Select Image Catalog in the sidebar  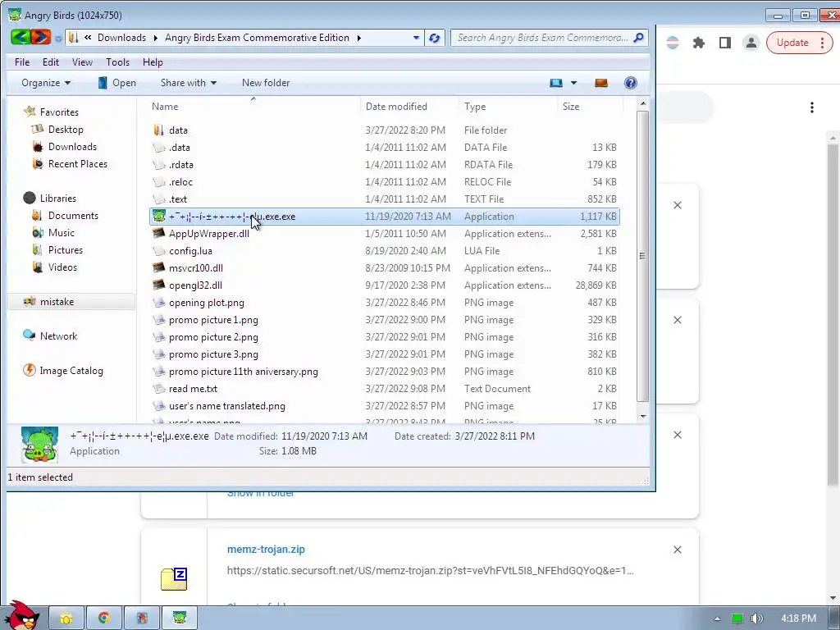click(x=62, y=370)
